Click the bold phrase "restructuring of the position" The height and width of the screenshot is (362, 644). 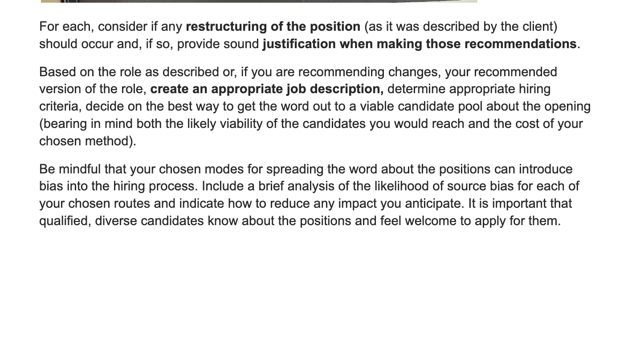(273, 27)
